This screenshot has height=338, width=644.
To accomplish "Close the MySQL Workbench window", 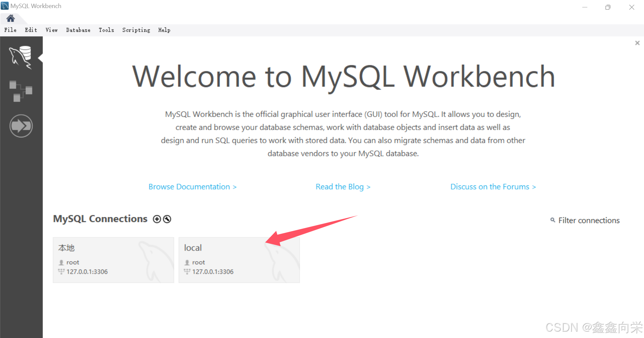I will pyautogui.click(x=632, y=7).
